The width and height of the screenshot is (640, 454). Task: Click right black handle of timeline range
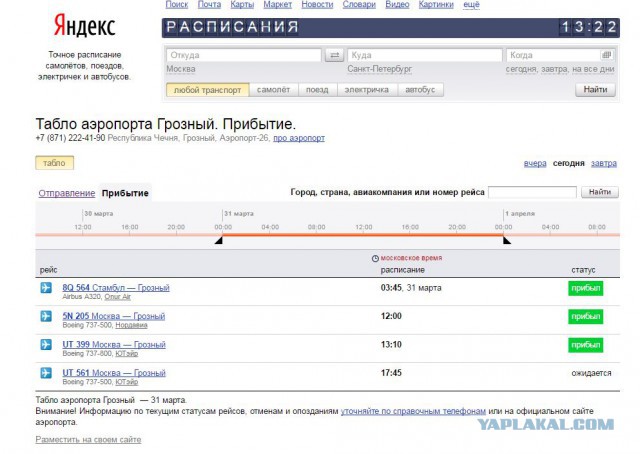pyautogui.click(x=507, y=240)
